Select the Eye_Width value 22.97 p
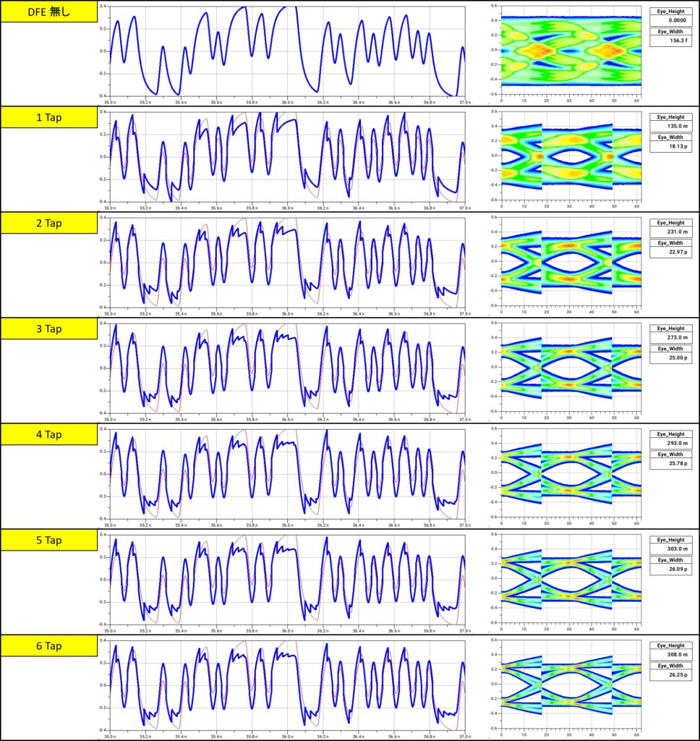Screen dimensions: 700x741 coord(671,252)
